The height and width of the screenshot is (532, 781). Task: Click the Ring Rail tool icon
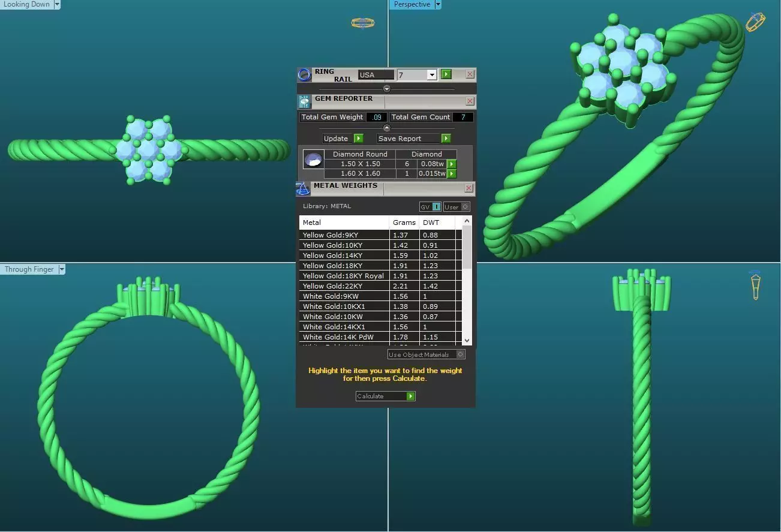304,74
